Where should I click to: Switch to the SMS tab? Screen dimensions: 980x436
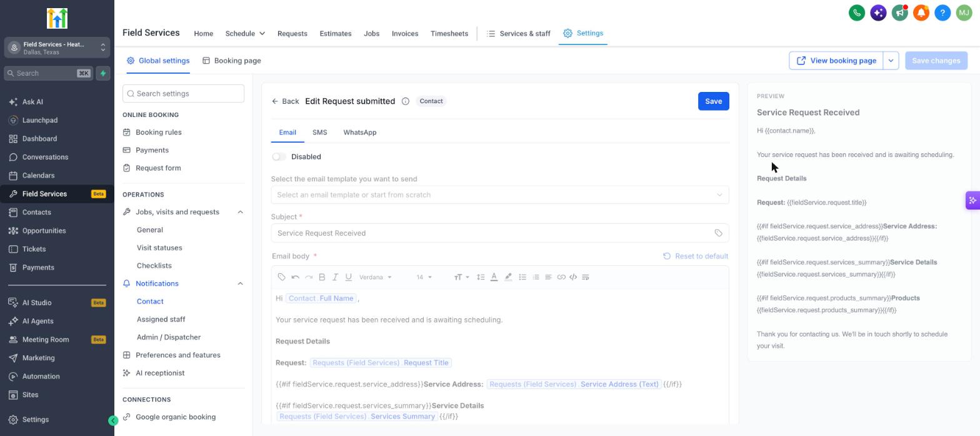pos(319,133)
